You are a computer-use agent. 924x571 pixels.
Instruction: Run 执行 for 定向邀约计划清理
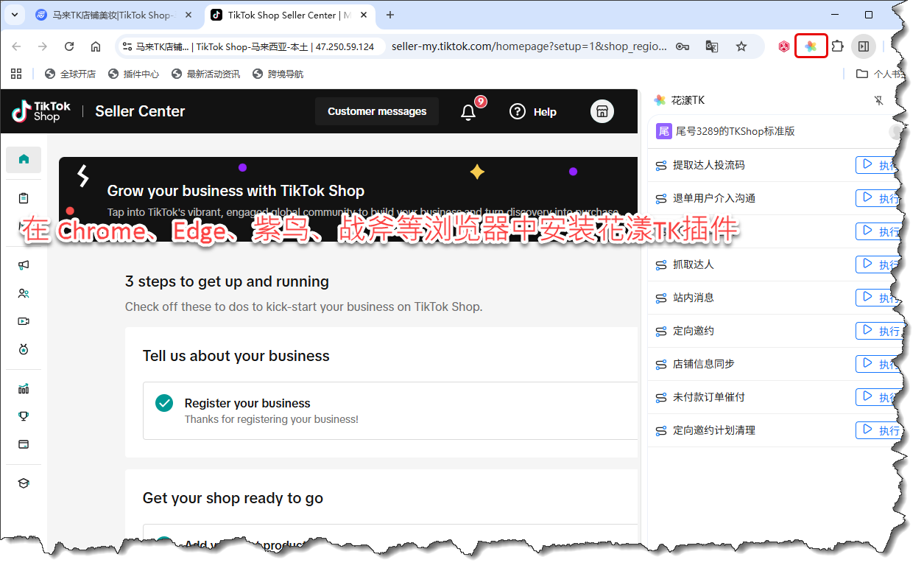[878, 430]
